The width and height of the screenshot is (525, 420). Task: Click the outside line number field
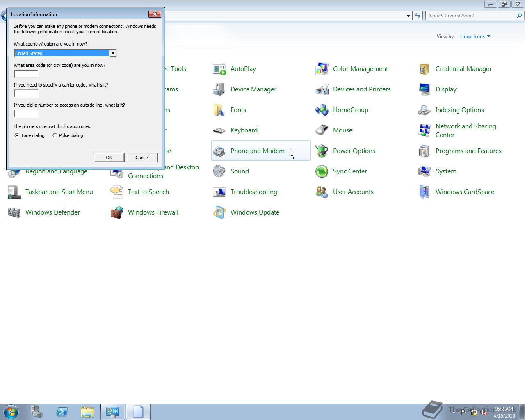point(26,114)
